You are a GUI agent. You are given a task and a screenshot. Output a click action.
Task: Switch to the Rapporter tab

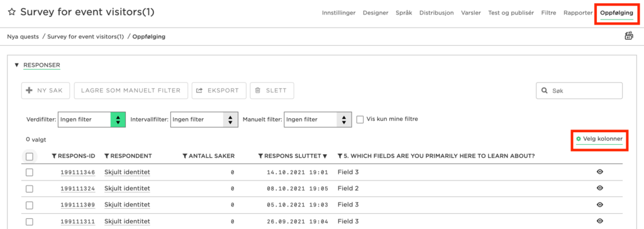578,13
